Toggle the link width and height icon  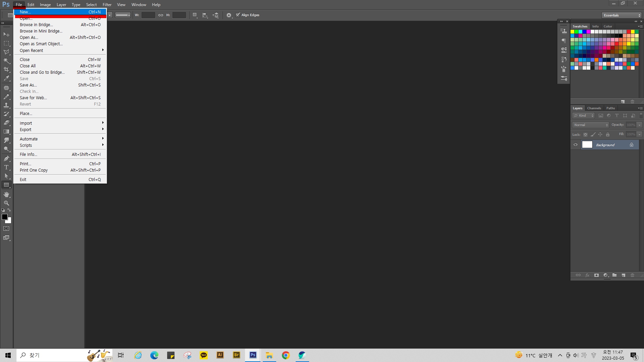[161, 15]
